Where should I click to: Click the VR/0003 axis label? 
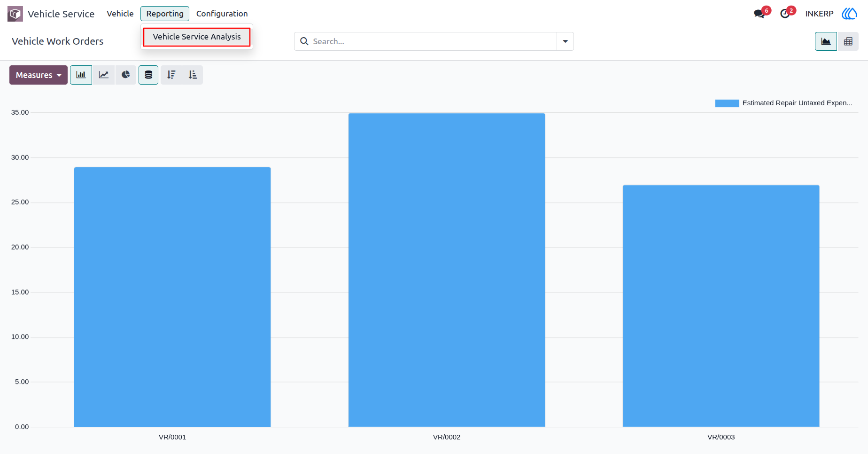721,437
